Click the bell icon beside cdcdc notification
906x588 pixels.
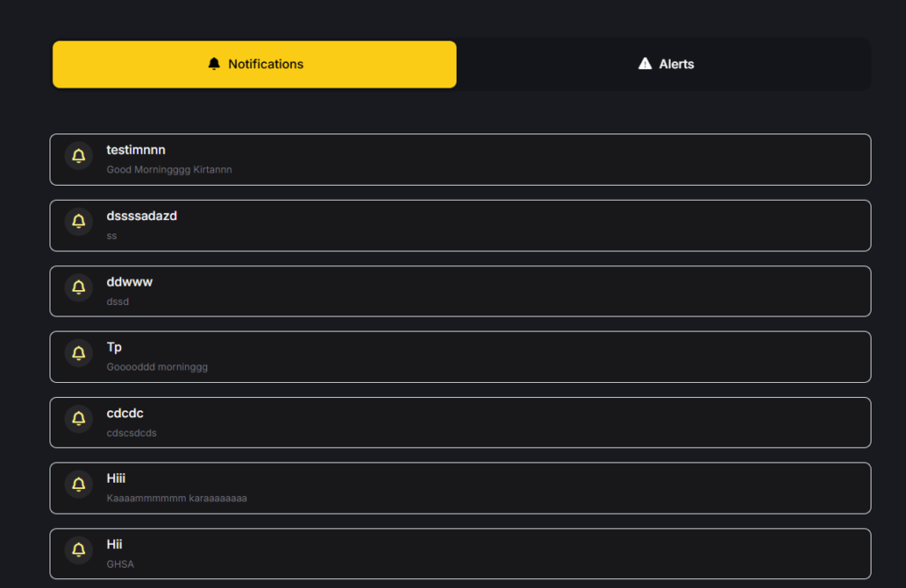79,419
